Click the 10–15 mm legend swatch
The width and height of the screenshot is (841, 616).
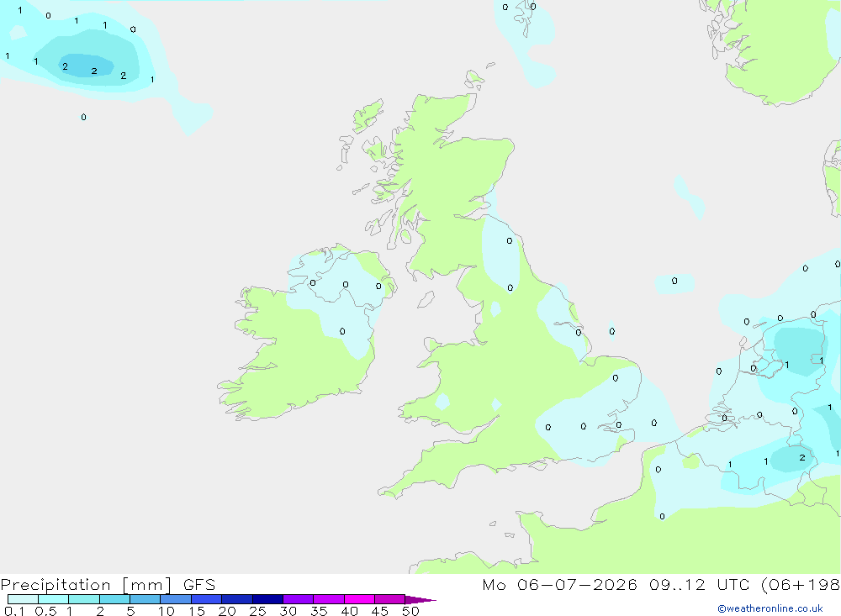pyautogui.click(x=176, y=599)
